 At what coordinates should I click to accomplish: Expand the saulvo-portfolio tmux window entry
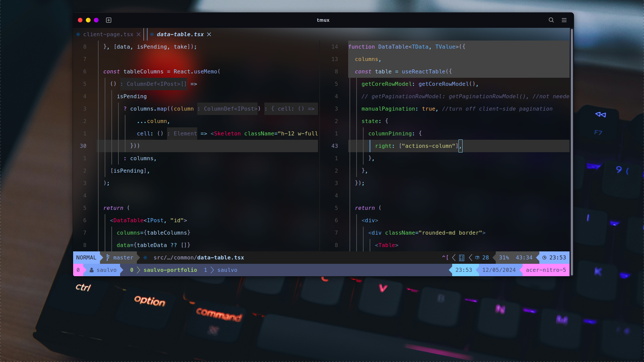[170, 270]
